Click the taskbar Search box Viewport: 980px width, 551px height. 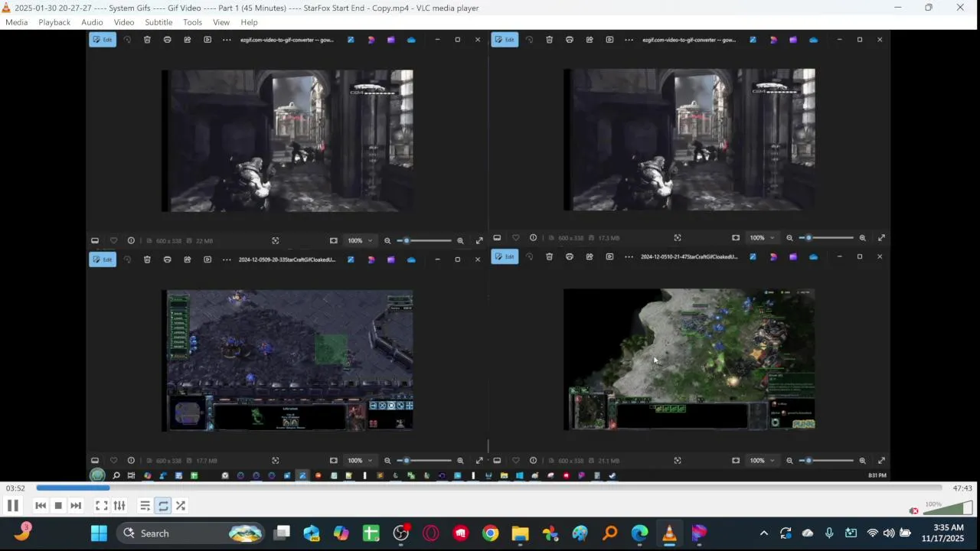(x=191, y=533)
